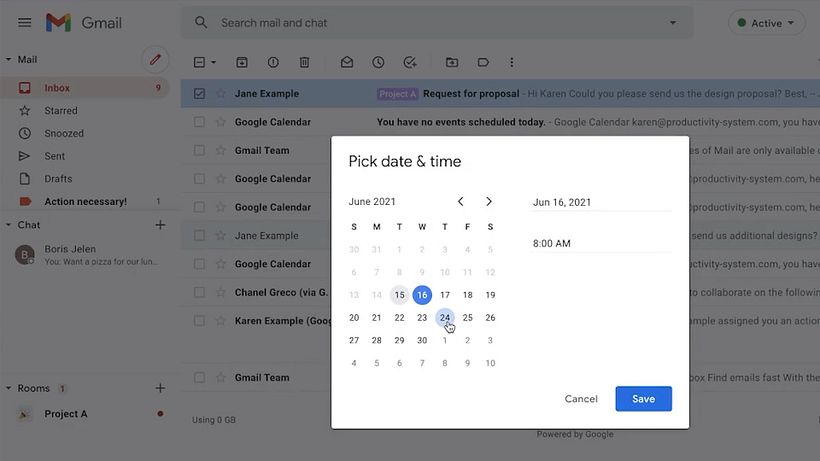This screenshot has height=461, width=820.
Task: Uncheck the Jane Example email checkbox
Action: 199,94
